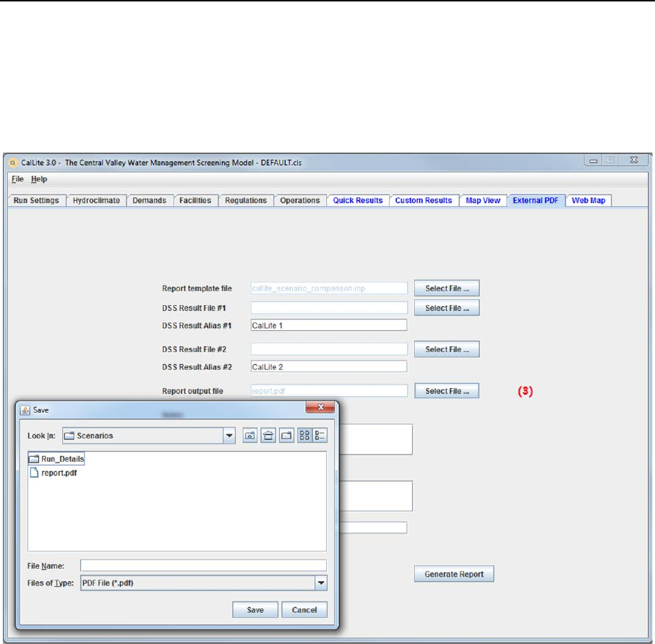Click the File Name input field
This screenshot has width=655, height=644.
[x=203, y=565]
